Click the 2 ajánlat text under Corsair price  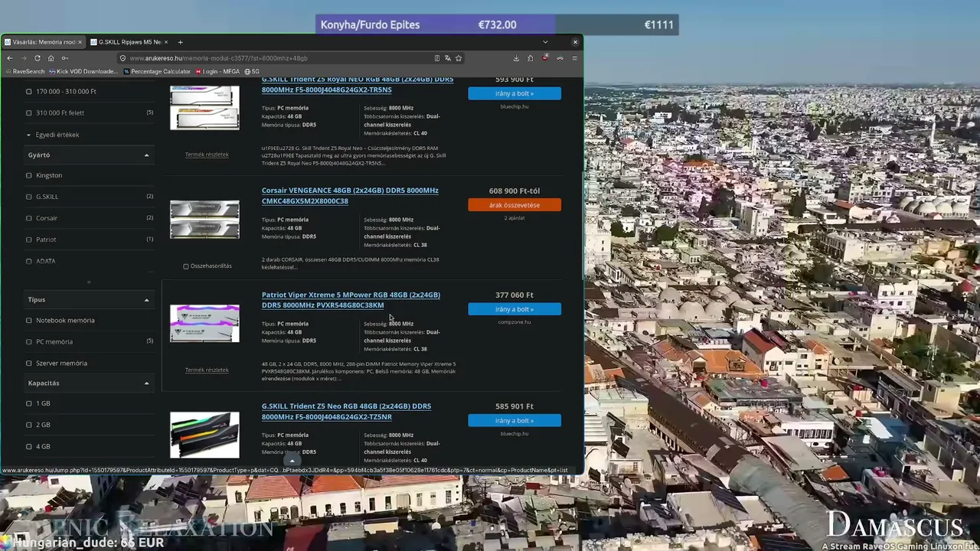[x=514, y=218]
